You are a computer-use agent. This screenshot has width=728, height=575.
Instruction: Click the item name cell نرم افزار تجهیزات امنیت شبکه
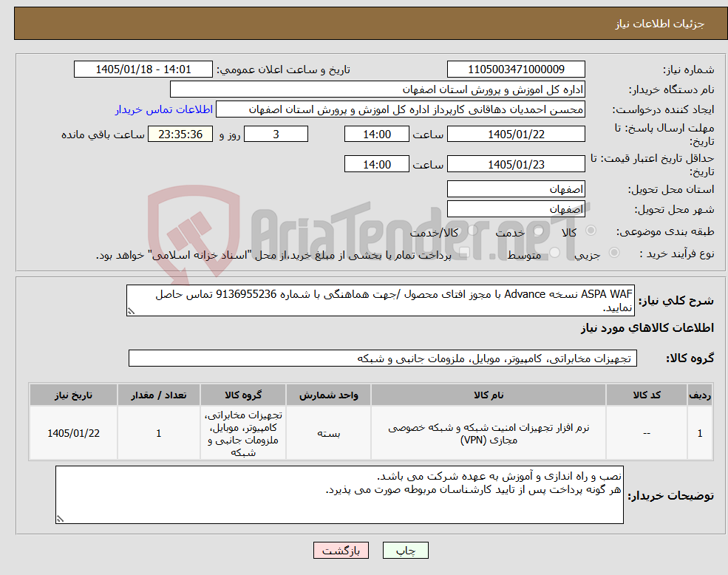[489, 433]
